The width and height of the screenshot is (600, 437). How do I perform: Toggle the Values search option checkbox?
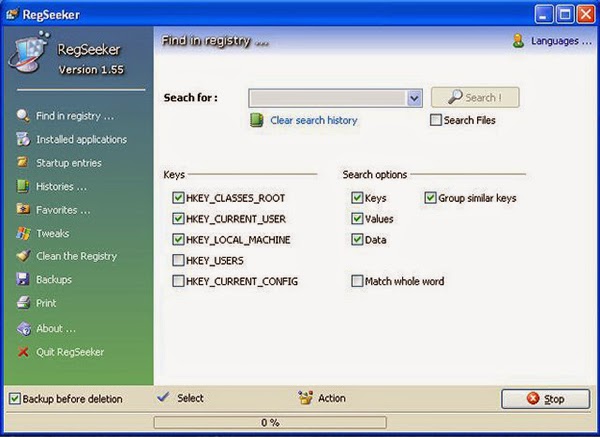(357, 218)
